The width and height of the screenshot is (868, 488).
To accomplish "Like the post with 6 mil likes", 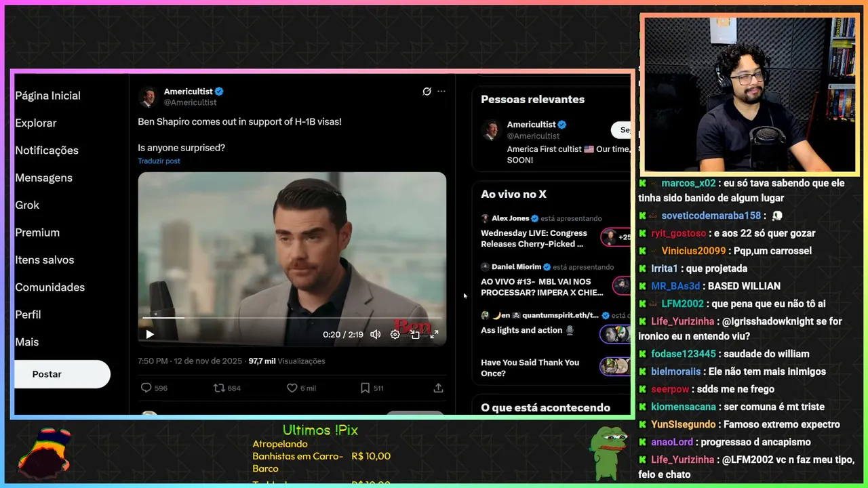I will 292,388.
